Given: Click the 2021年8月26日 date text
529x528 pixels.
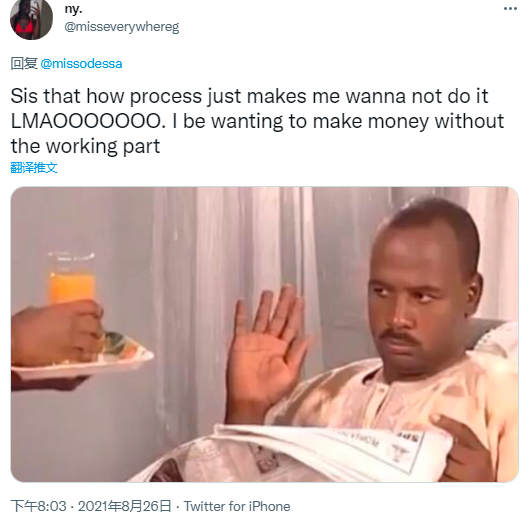Looking at the screenshot, I should (x=124, y=506).
